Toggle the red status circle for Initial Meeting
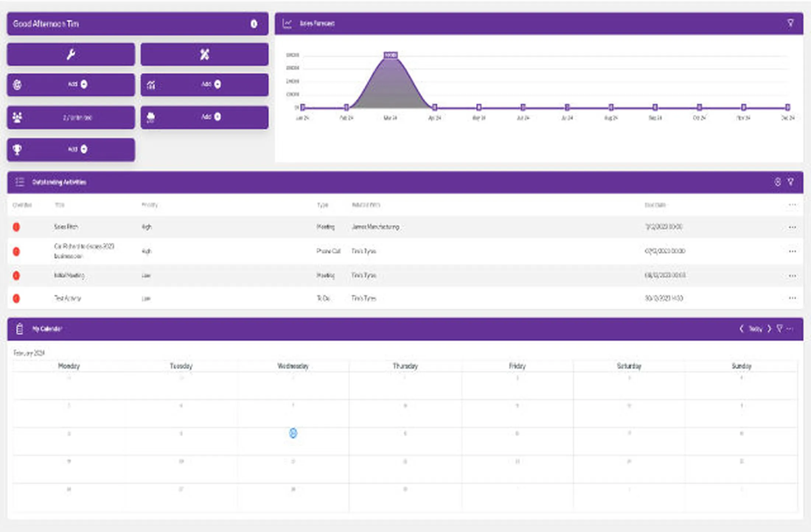Viewport: 811px width, 532px height. point(16,276)
